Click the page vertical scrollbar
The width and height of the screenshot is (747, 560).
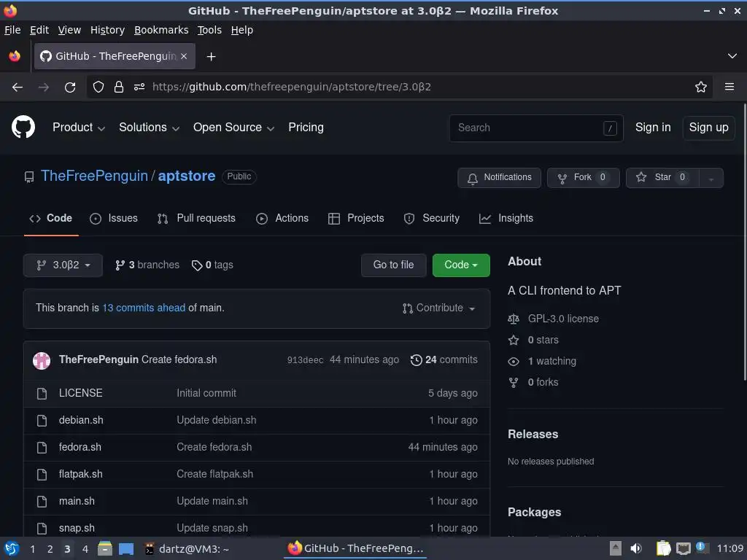[745, 243]
